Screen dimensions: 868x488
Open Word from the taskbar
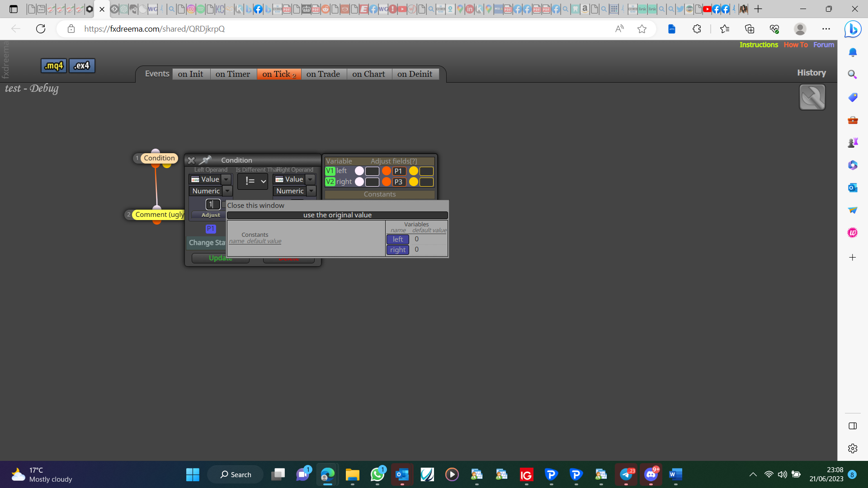coord(675,474)
